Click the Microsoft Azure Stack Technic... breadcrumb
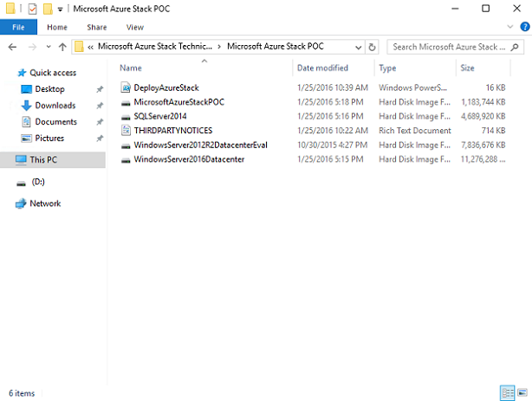Viewport: 532px width, 401px height. point(155,47)
